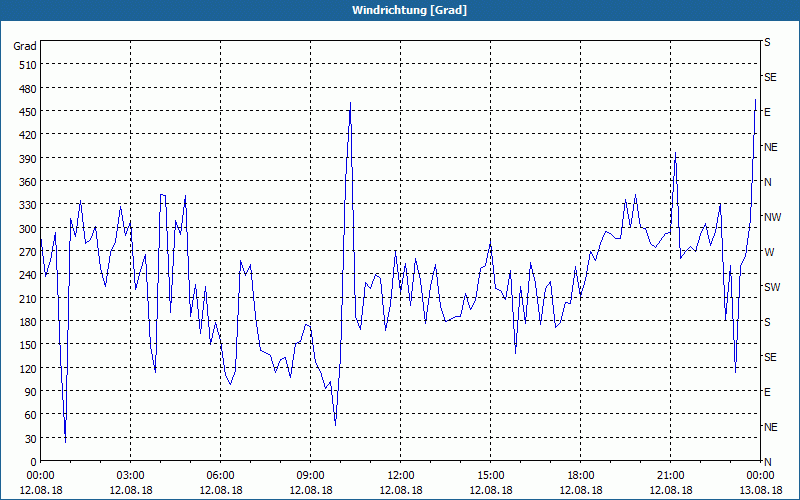This screenshot has height=500, width=800.
Task: Click the SW compass direction label
Action: (771, 287)
